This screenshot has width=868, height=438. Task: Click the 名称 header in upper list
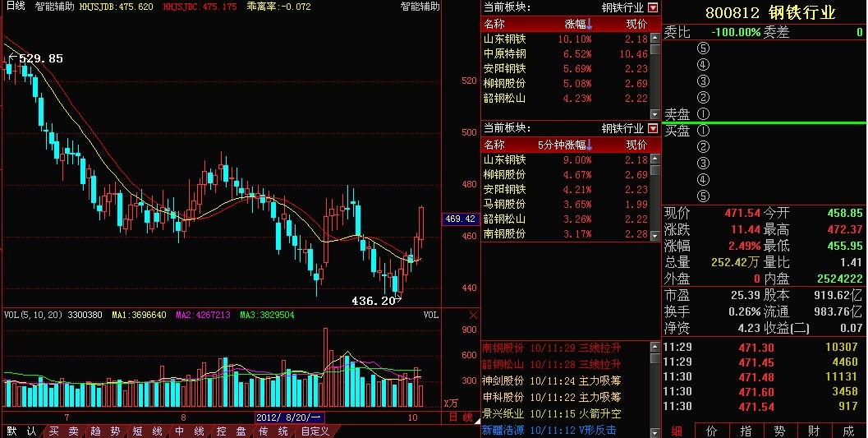click(494, 24)
